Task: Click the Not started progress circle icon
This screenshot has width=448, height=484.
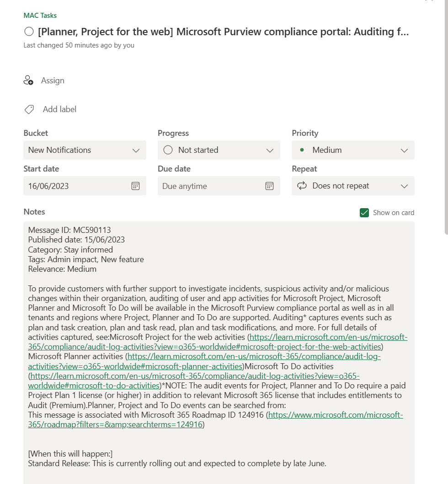Action: point(168,150)
